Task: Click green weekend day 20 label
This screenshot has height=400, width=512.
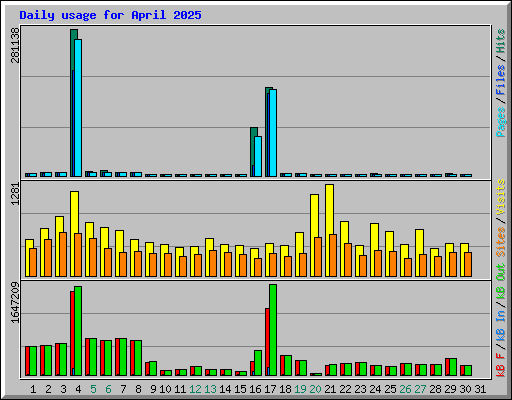Action: click(x=315, y=389)
